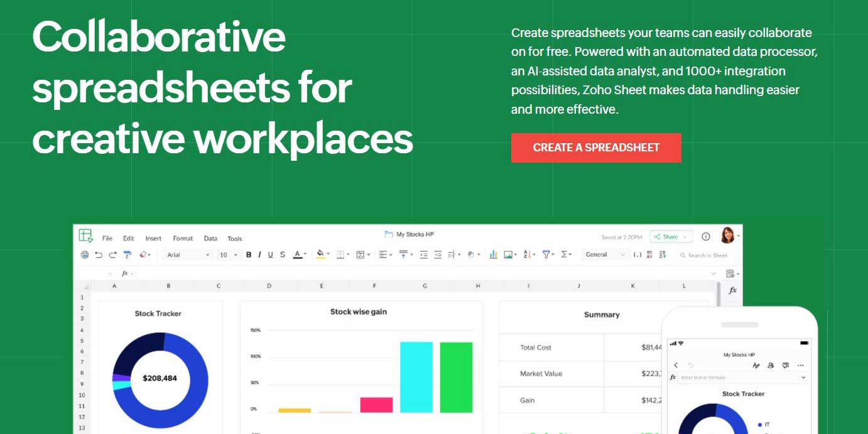Open the Data menu
868x434 pixels.
pyautogui.click(x=210, y=239)
